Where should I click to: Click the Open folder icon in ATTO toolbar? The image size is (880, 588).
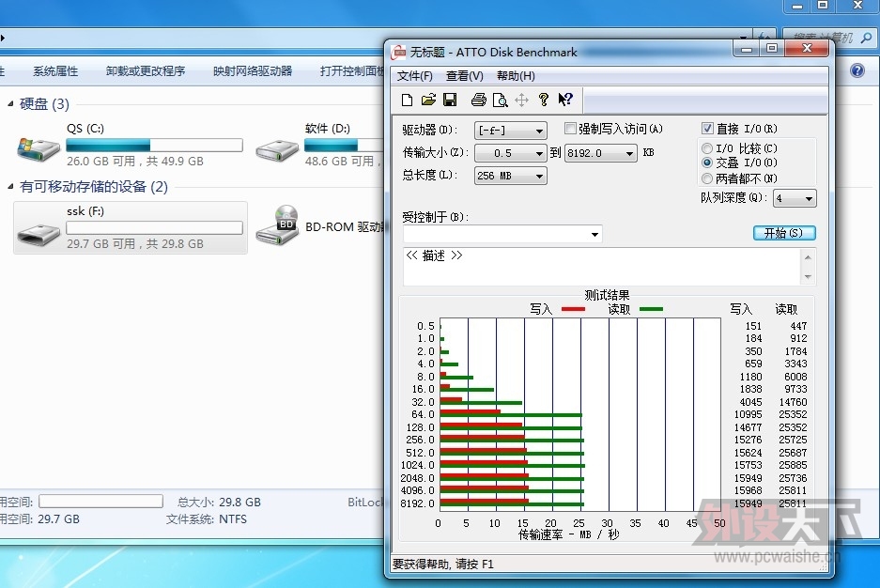(429, 100)
